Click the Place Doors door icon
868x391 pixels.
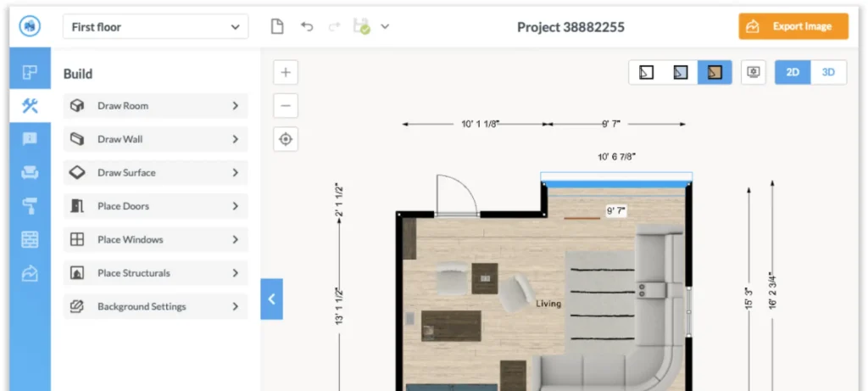(x=77, y=206)
